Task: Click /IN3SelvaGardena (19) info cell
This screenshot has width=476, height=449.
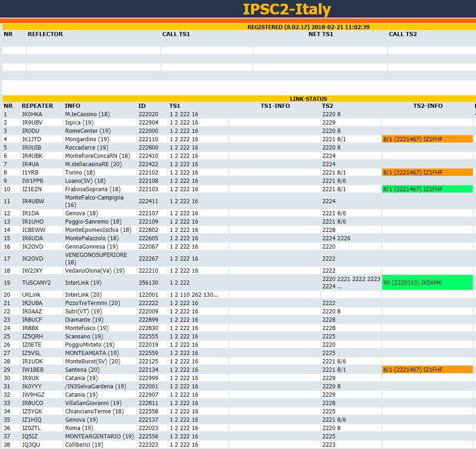Action: [x=100, y=387]
